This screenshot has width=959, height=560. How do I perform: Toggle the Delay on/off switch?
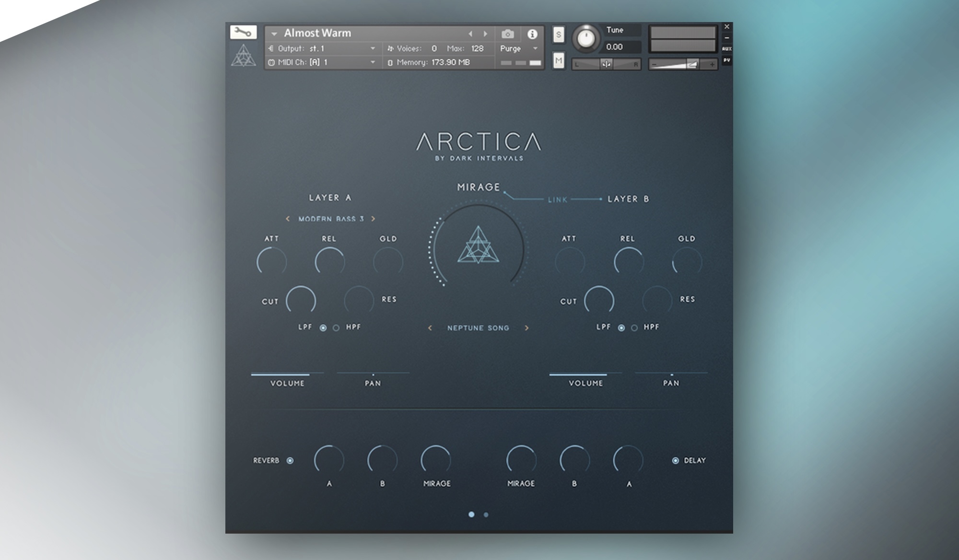click(676, 460)
